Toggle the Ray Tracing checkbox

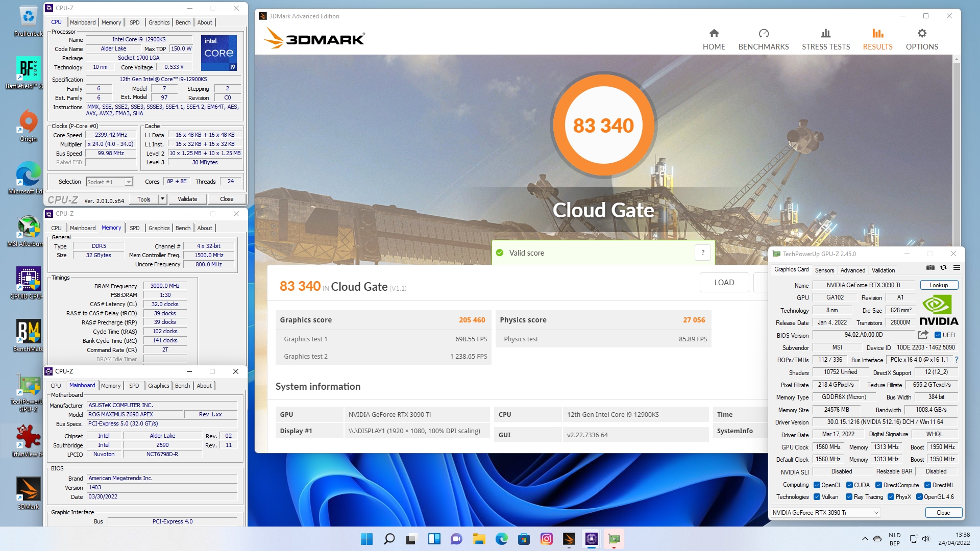[x=849, y=497]
